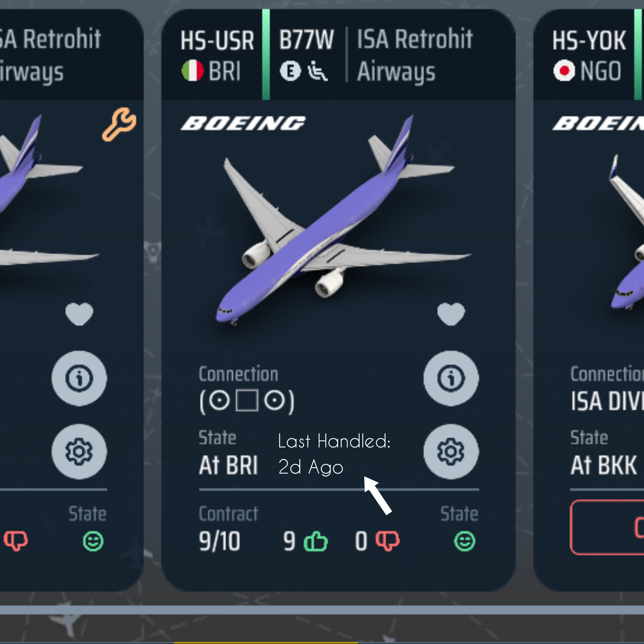Click the smiley state icon on left card
Screen dimensions: 644x644
93,541
